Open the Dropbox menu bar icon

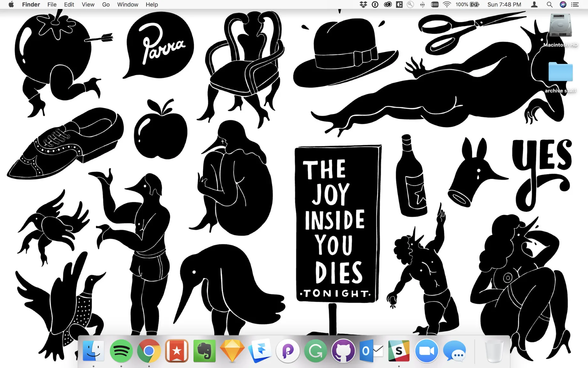(x=363, y=4)
